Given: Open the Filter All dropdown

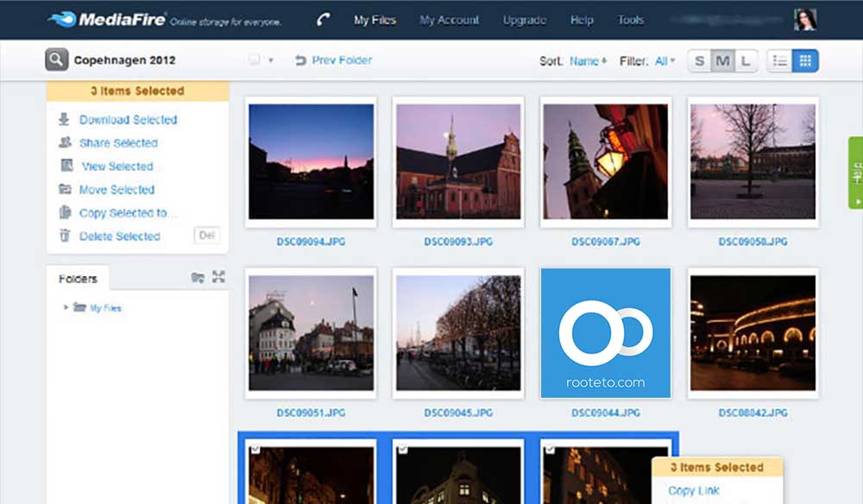Looking at the screenshot, I should [x=665, y=60].
